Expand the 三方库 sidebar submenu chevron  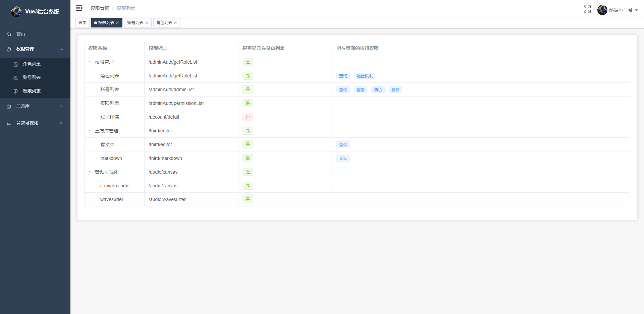tap(62, 106)
